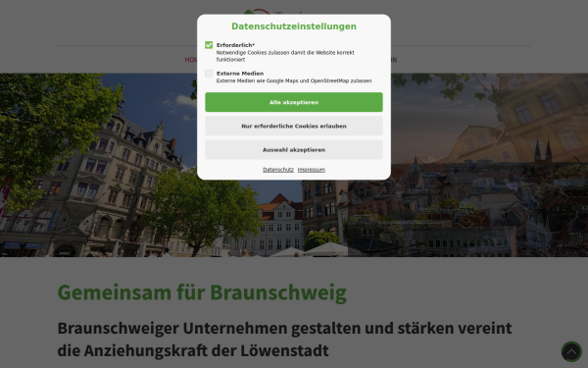Viewport: 588px width, 368px height.
Task: Click the Alle akzeptieren button
Action: pyautogui.click(x=294, y=102)
